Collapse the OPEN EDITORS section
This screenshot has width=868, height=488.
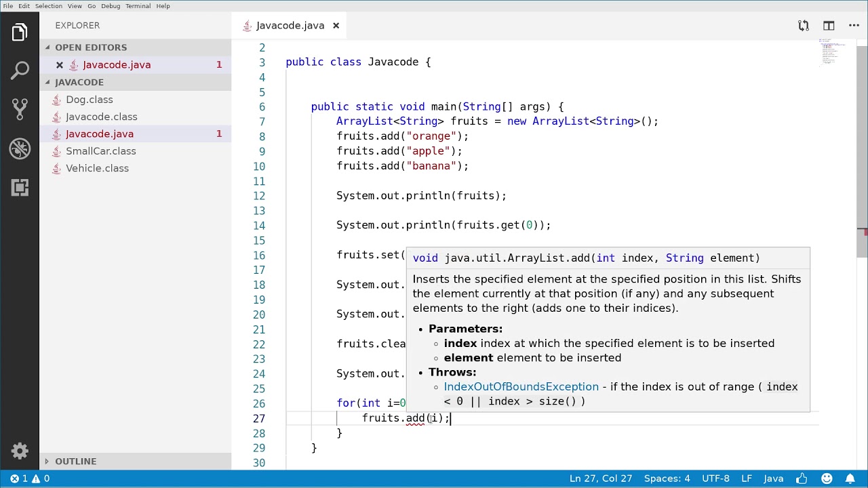click(136, 47)
